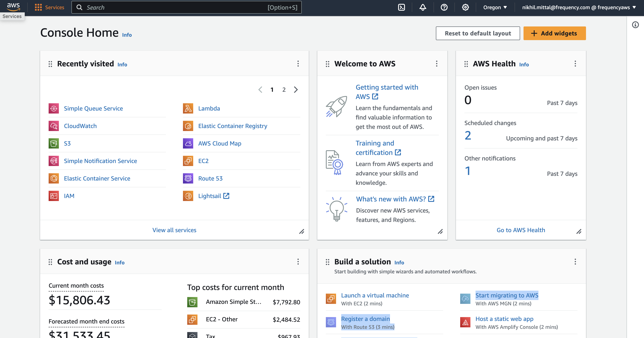Open Launch a virtual machine link
The width and height of the screenshot is (644, 338).
[x=375, y=295]
